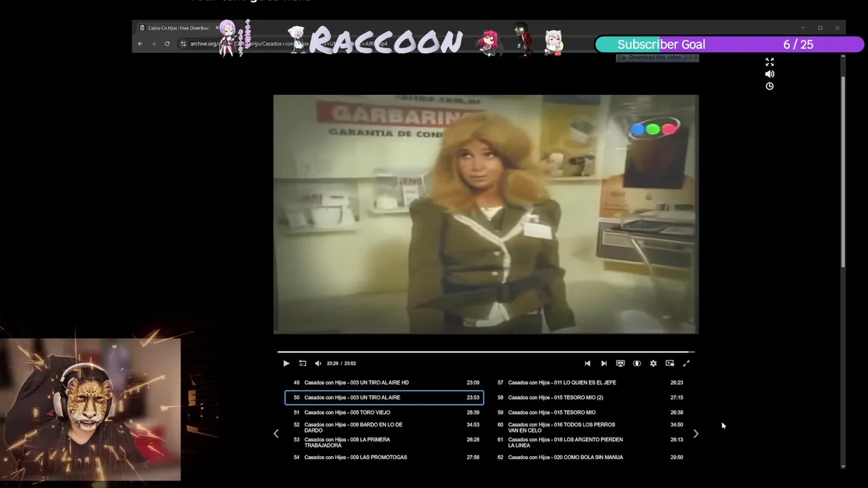The image size is (868, 488).
Task: Go to previous playlist page arrow
Action: click(276, 434)
